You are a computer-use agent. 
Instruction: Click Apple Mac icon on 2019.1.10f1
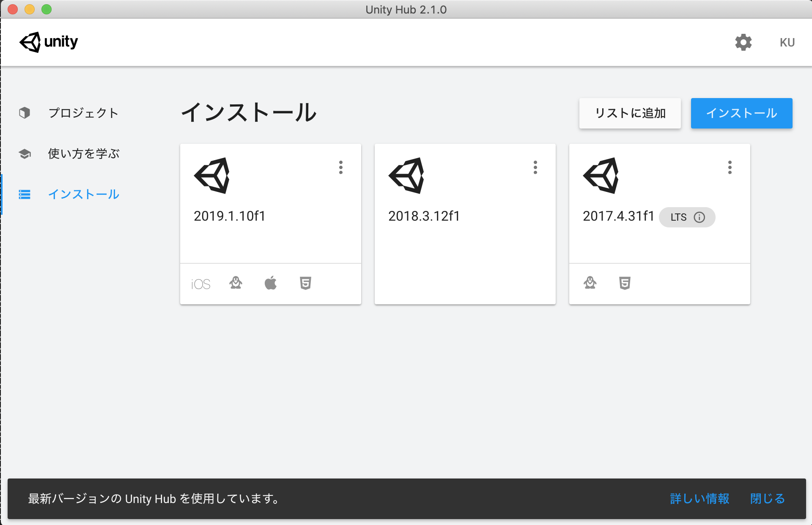271,283
